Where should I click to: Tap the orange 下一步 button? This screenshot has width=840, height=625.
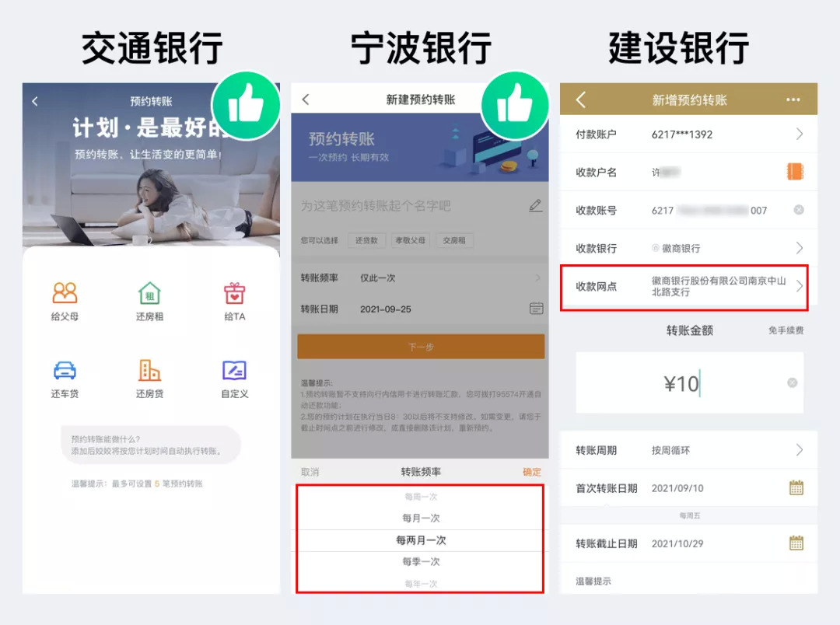421,347
